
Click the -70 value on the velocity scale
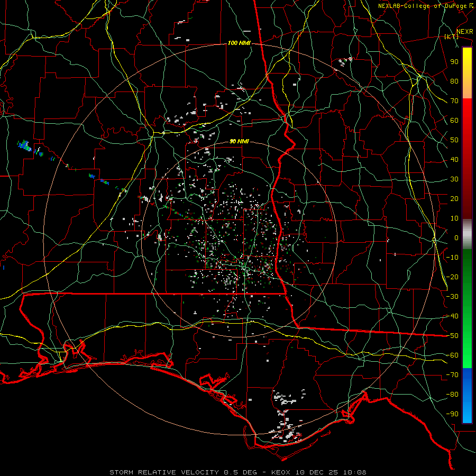point(452,375)
